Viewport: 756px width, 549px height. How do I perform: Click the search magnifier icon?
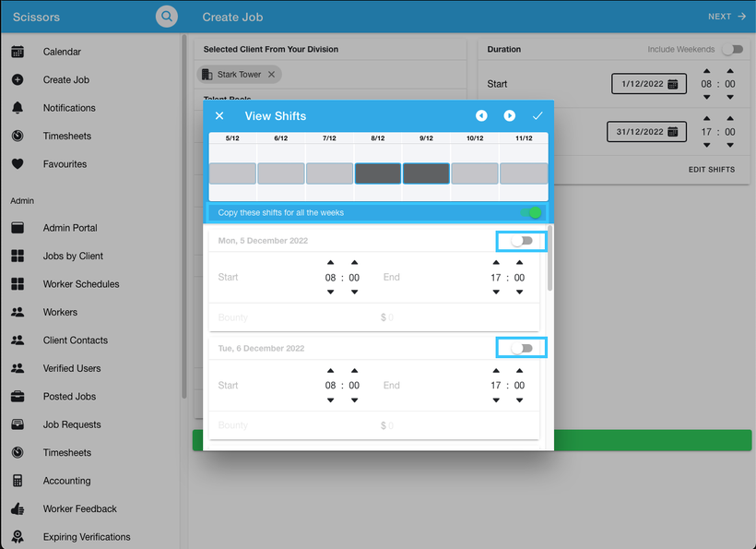point(166,17)
